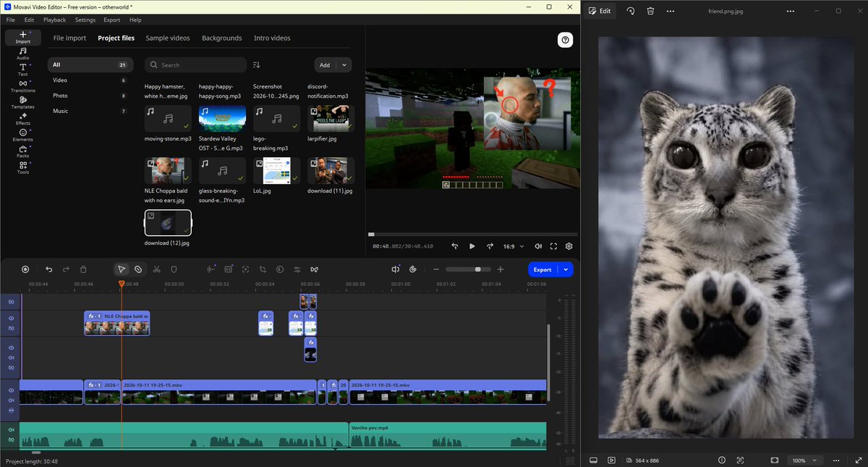
Task: Click the Add button in Project files
Action: tap(325, 65)
